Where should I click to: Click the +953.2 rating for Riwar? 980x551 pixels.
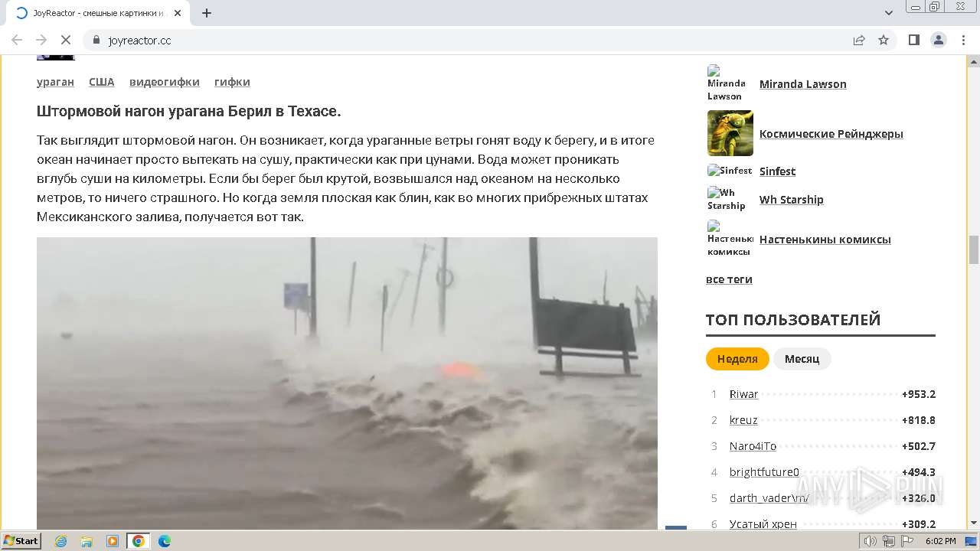point(919,394)
